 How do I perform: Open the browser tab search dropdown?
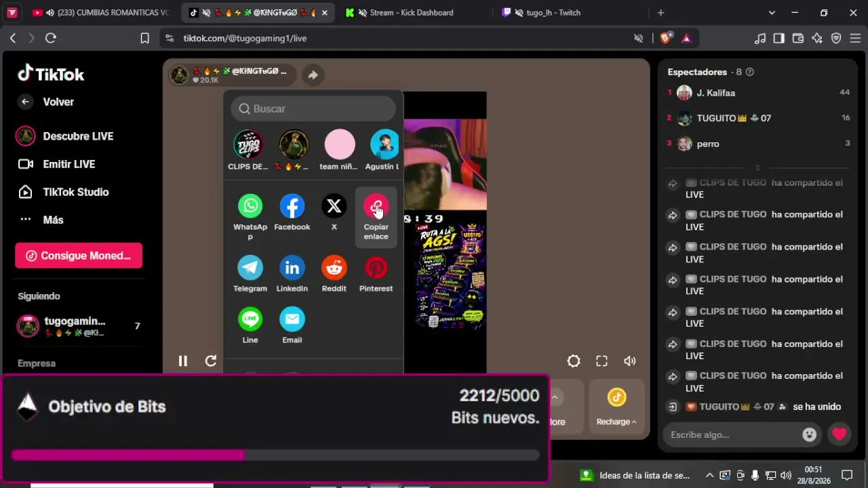point(772,12)
